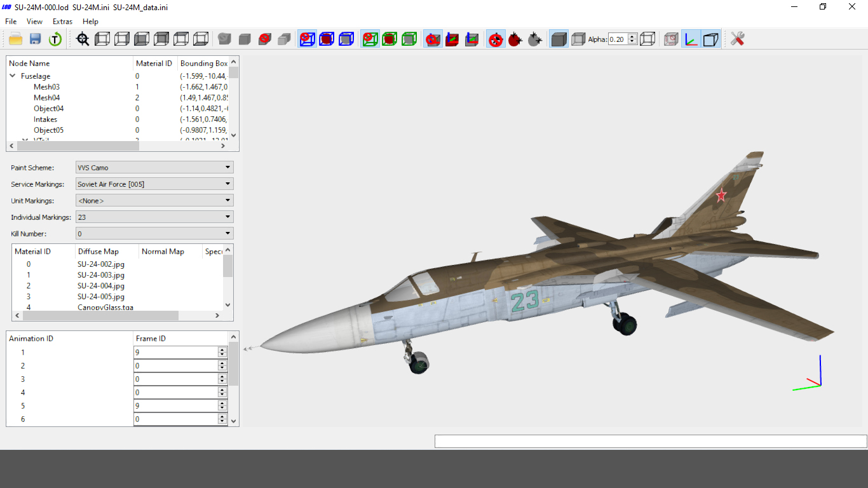Open the Help menu
Image resolution: width=868 pixels, height=488 pixels.
pyautogui.click(x=90, y=22)
